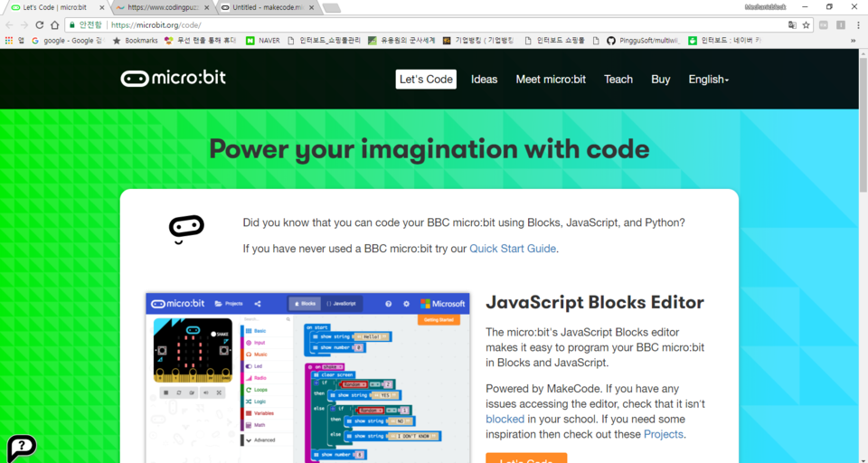
Task: Close the codingpuzzle tab
Action: [206, 8]
